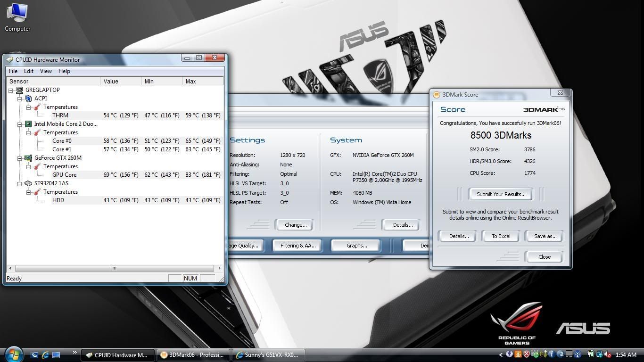Select the GREGLAPTOP computer icon in tree
Screen dimensions: 644x362
coord(20,90)
